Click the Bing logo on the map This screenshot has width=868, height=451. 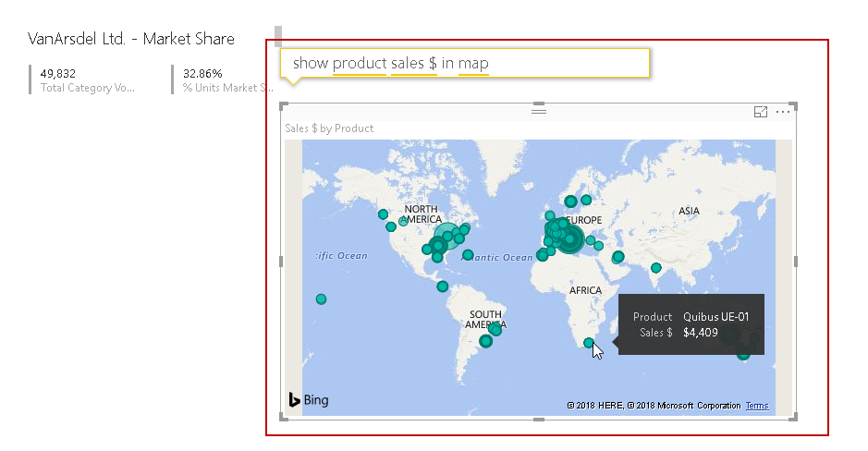pyautogui.click(x=309, y=400)
